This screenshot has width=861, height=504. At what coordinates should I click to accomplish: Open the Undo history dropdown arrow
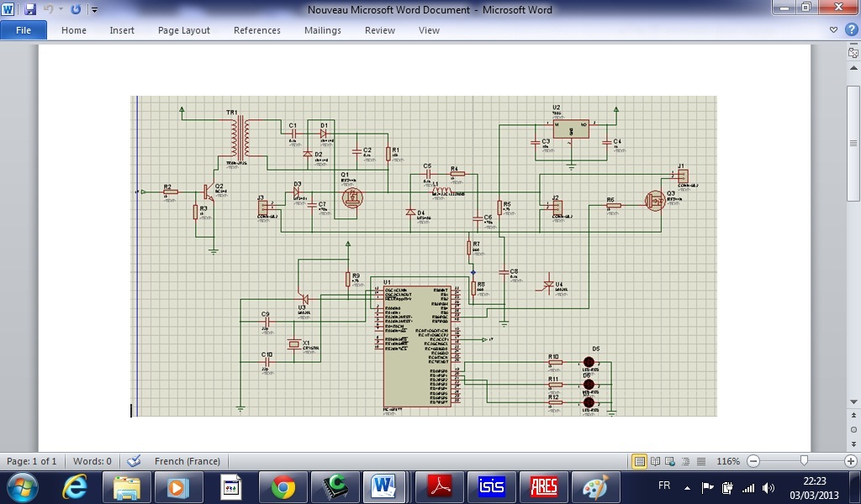[61, 10]
